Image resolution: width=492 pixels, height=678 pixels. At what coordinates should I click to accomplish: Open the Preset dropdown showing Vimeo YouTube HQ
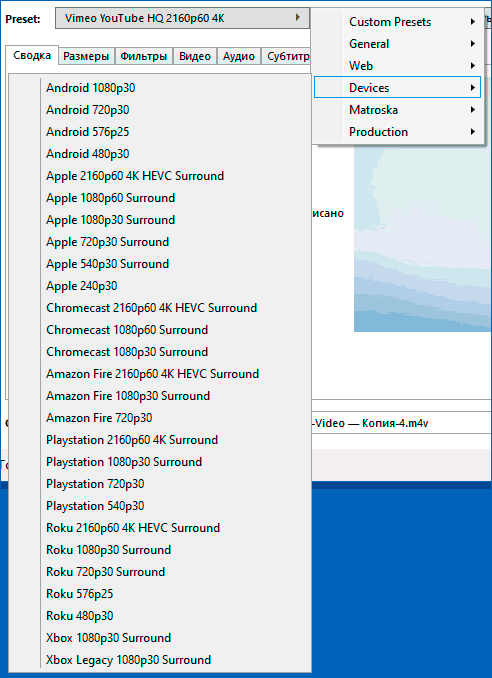click(182, 18)
